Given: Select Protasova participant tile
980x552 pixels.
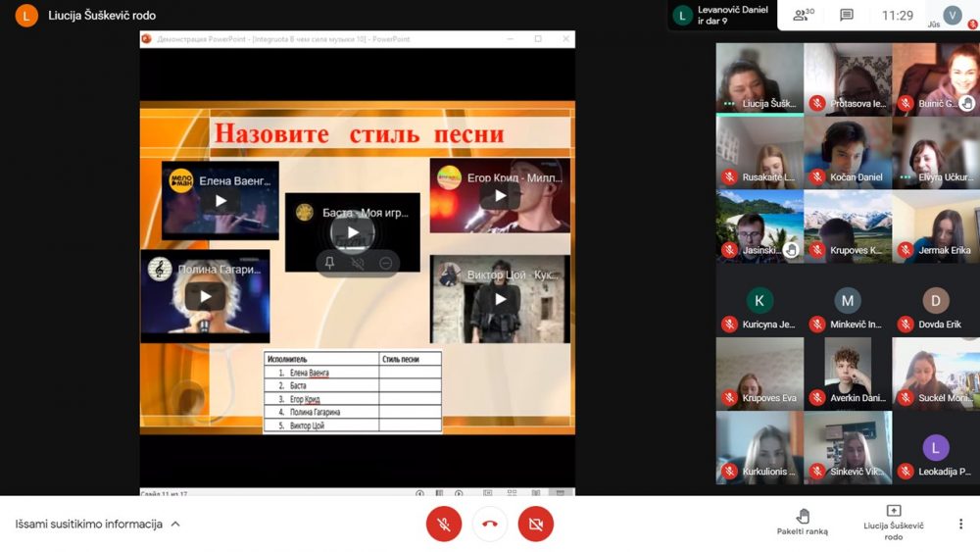Looking at the screenshot, I should [x=848, y=78].
